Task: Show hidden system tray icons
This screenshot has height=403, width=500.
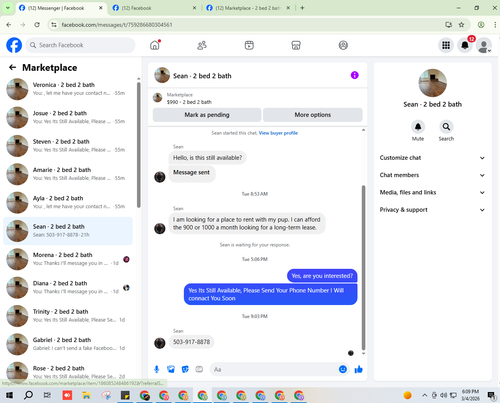Action: click(424, 395)
